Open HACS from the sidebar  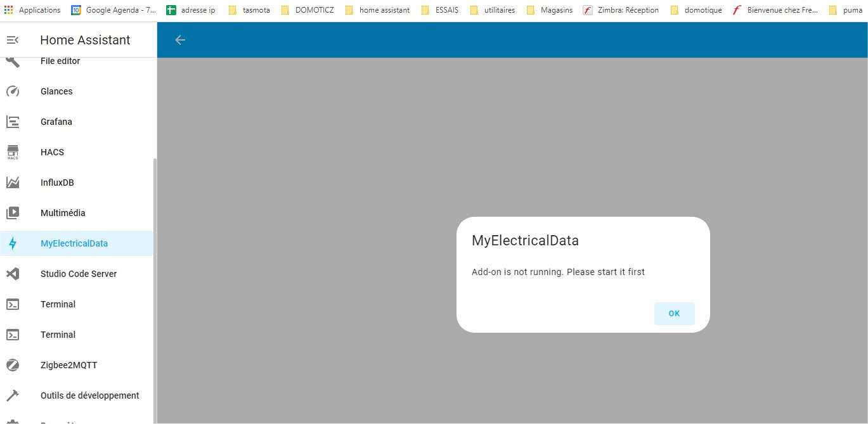77,152
